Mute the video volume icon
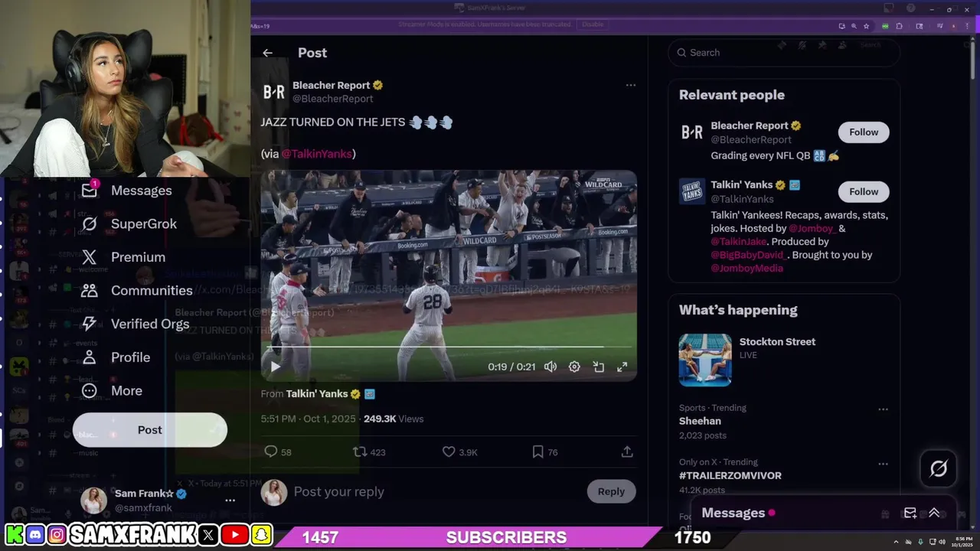980x551 pixels. coord(550,367)
